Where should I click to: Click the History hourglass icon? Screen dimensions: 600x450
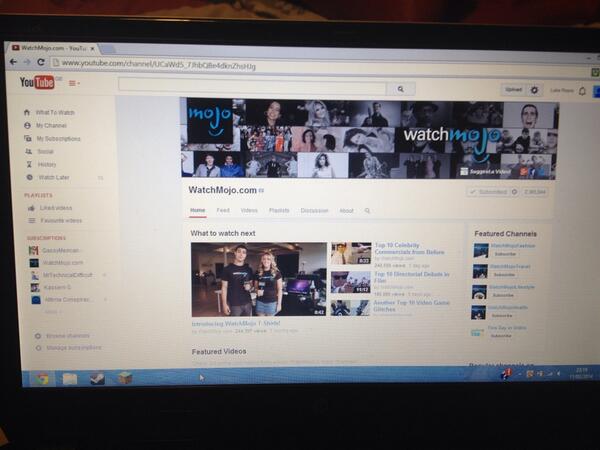[x=29, y=164]
